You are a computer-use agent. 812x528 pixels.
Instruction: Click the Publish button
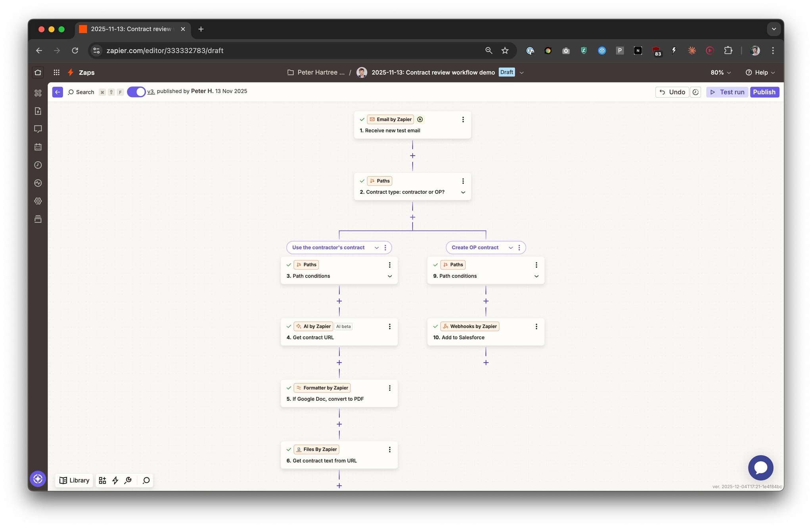click(x=764, y=92)
